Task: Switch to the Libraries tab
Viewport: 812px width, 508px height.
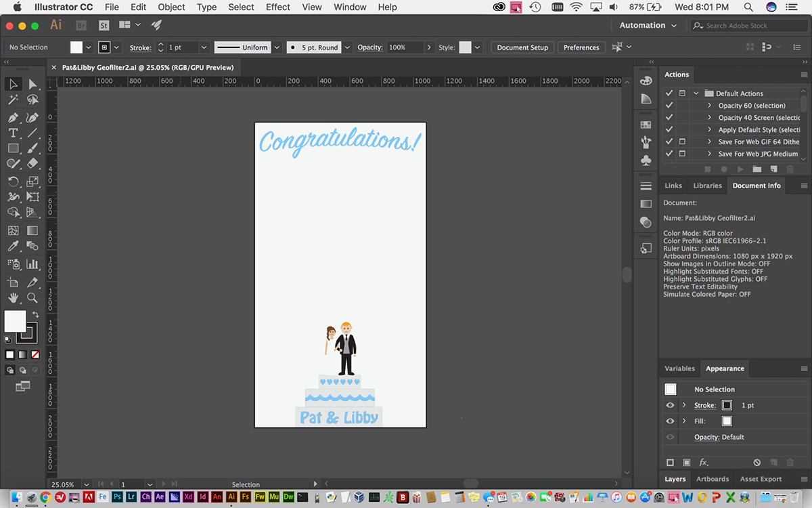Action: click(707, 186)
